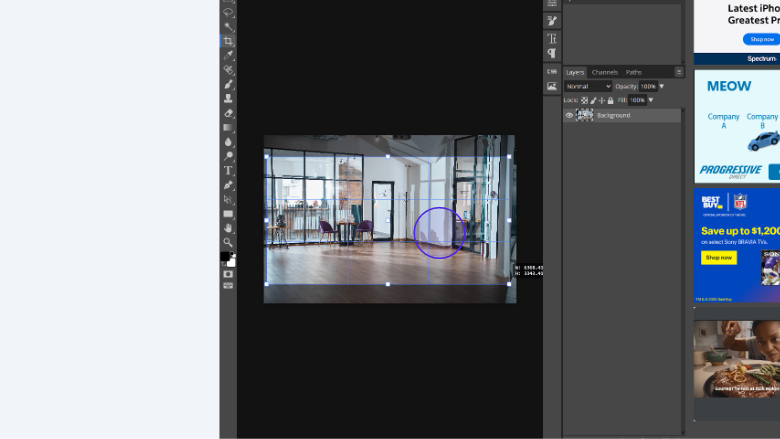The height and width of the screenshot is (439, 780).
Task: Switch to the Paths tab
Action: pos(633,72)
